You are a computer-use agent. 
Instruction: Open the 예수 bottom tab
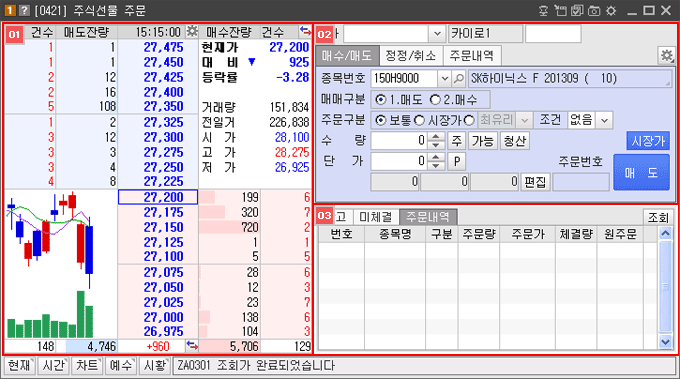click(x=121, y=366)
